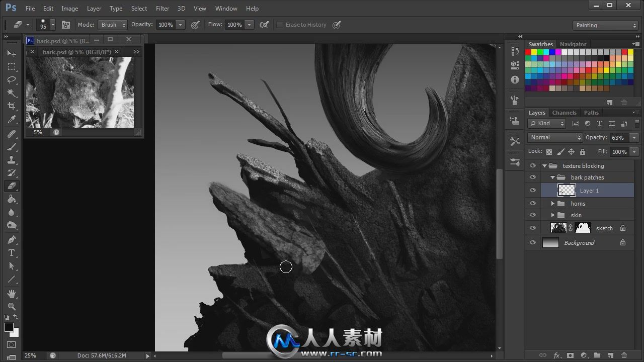Select the Magic Wand tool
This screenshot has width=644, height=362.
click(x=12, y=93)
